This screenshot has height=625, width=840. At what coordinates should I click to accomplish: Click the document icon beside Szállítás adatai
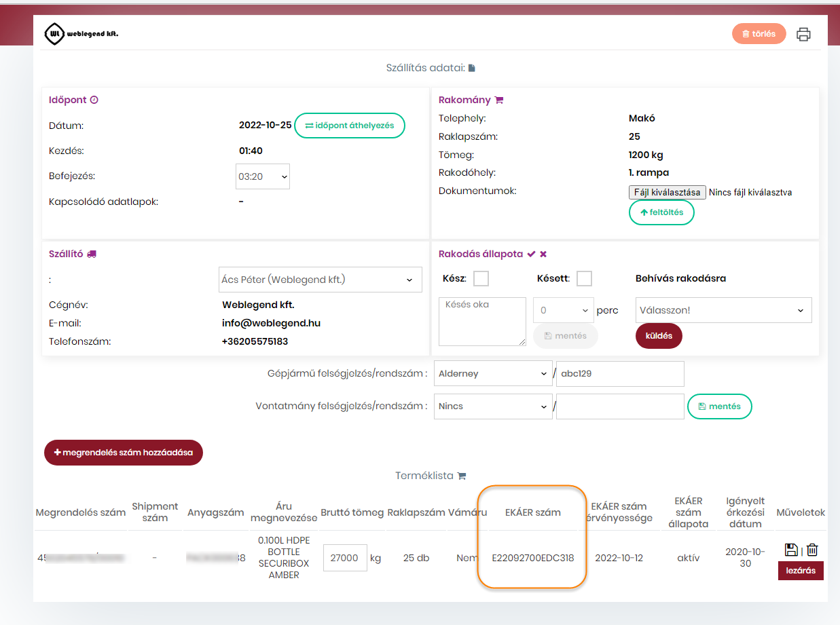pos(472,68)
